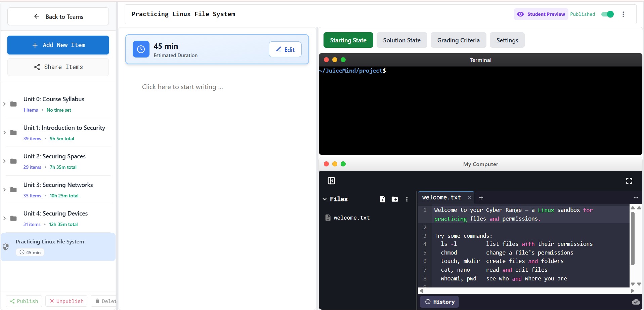Collapse the Files section chevron

(x=325, y=199)
